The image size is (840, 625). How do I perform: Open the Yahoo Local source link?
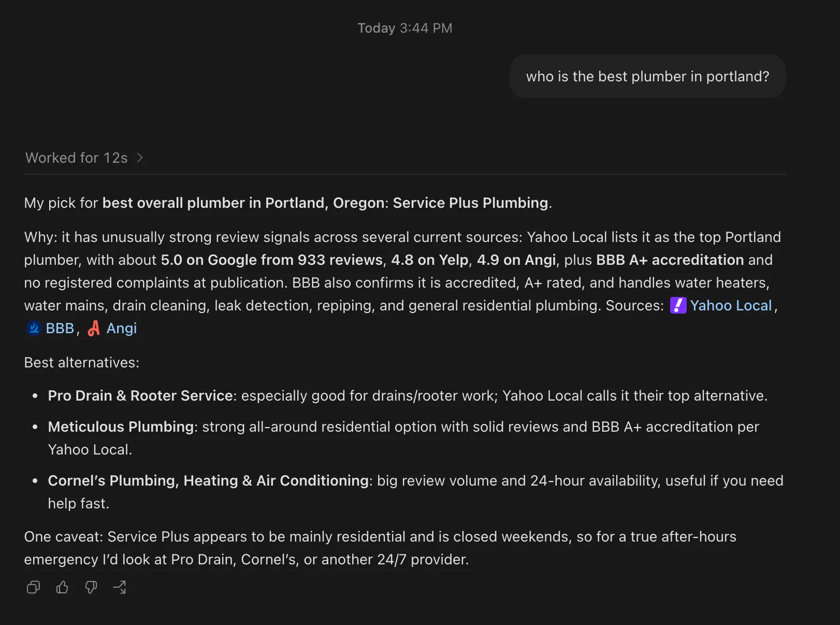click(731, 305)
